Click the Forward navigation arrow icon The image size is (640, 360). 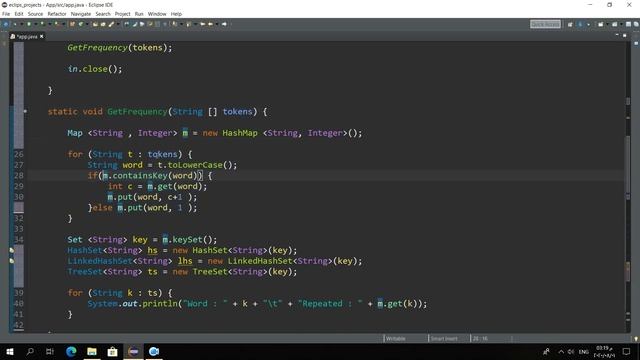[224, 24]
